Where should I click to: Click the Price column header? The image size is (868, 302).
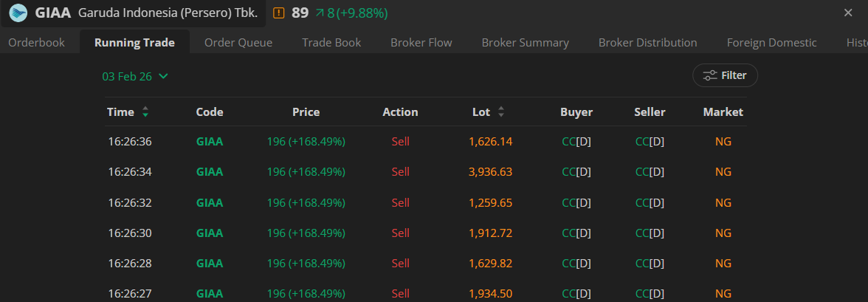point(306,112)
